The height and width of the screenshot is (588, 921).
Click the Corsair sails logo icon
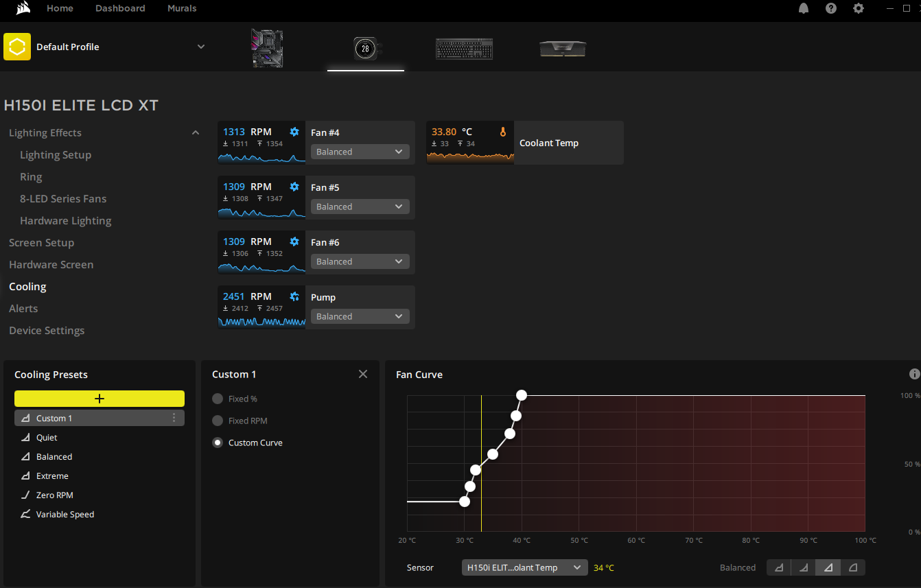point(23,8)
